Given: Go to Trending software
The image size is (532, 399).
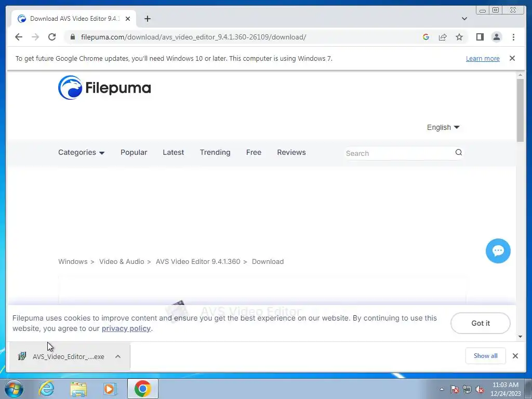Looking at the screenshot, I should [x=215, y=152].
